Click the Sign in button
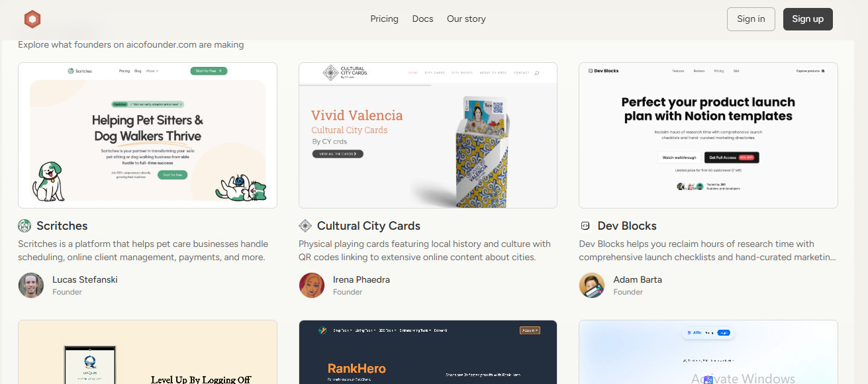 (751, 19)
